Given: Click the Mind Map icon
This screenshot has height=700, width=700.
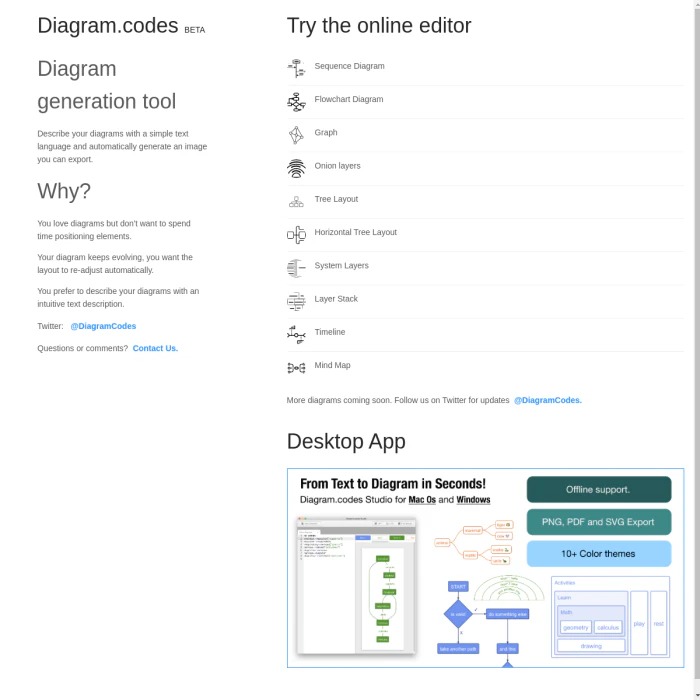Looking at the screenshot, I should [x=296, y=368].
